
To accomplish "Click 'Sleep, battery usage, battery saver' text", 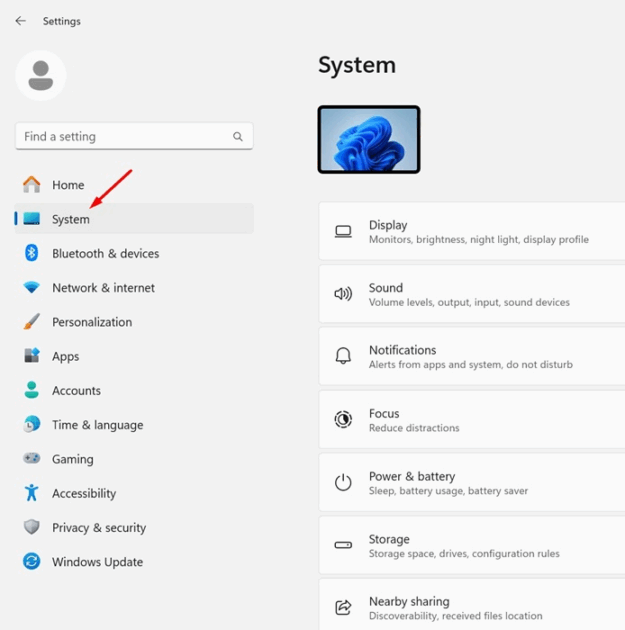I will pos(448,491).
